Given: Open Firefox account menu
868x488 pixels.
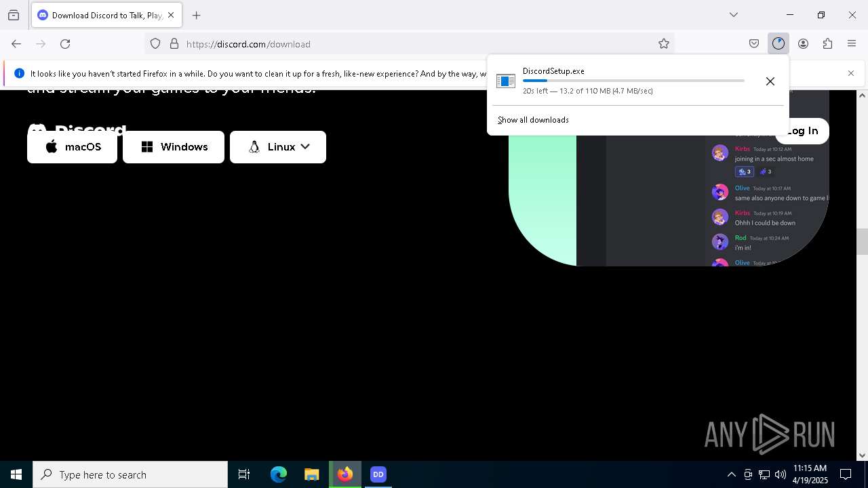Looking at the screenshot, I should tap(803, 44).
